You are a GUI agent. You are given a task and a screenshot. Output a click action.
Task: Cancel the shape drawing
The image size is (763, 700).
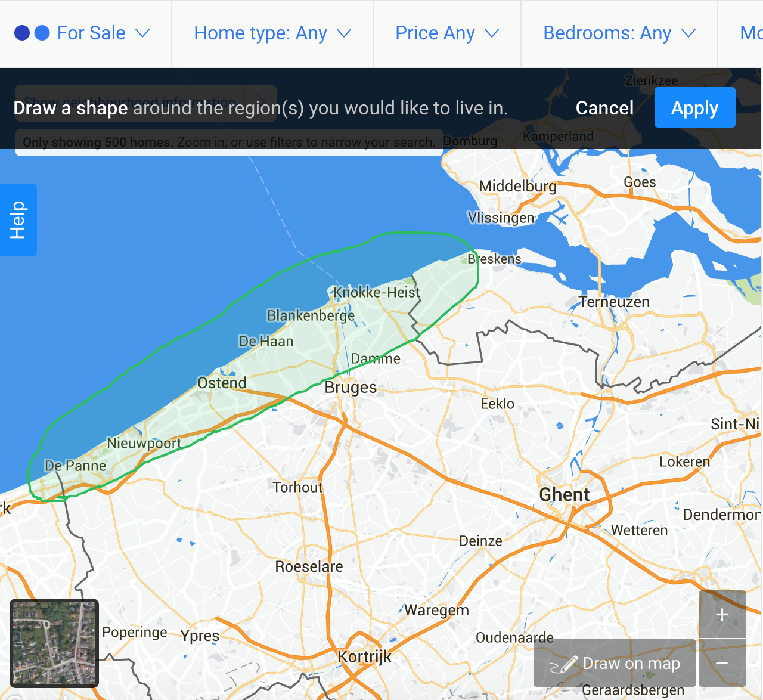(x=604, y=108)
